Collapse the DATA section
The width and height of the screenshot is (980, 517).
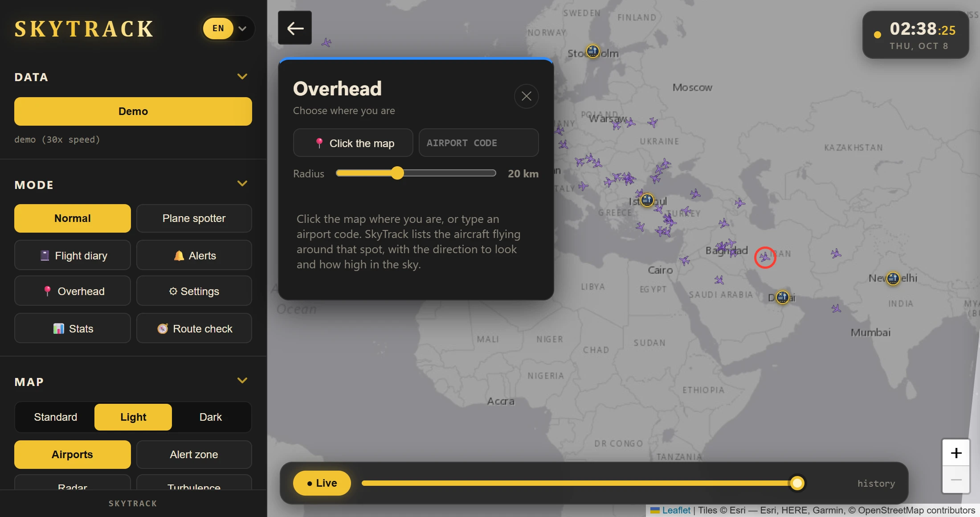[x=242, y=77]
